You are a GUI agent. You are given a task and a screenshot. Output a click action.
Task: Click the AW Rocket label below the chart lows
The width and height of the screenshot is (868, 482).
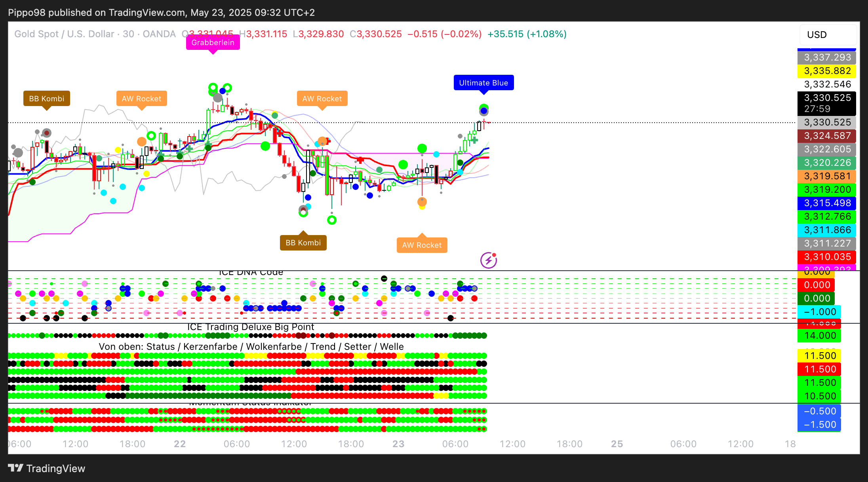coord(422,245)
